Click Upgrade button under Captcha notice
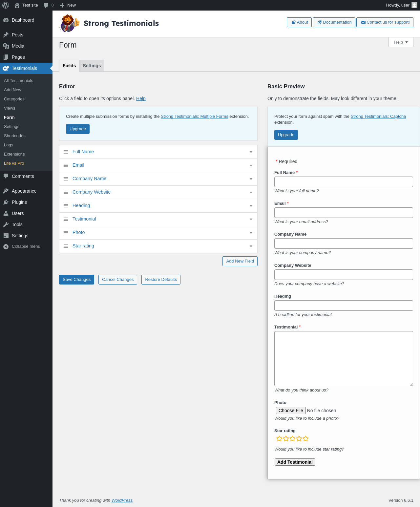This screenshot has width=420, height=507. (286, 135)
